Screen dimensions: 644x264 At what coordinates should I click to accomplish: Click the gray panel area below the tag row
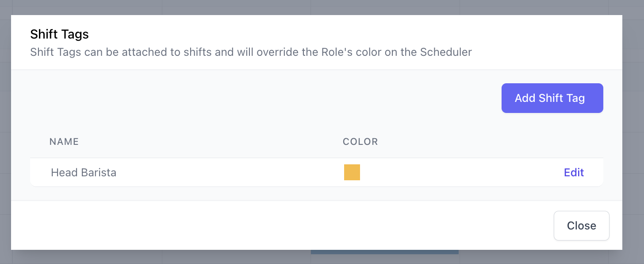310,194
